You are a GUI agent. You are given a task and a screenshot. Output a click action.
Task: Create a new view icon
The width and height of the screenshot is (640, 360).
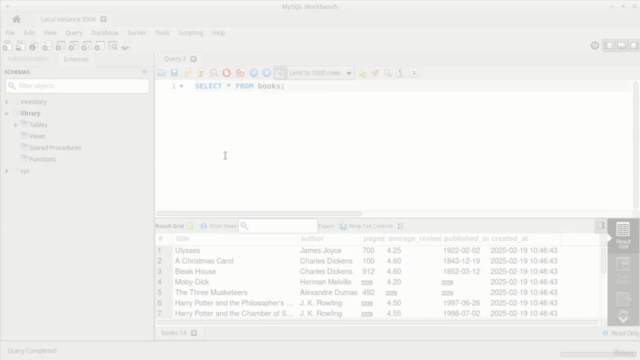click(x=73, y=46)
